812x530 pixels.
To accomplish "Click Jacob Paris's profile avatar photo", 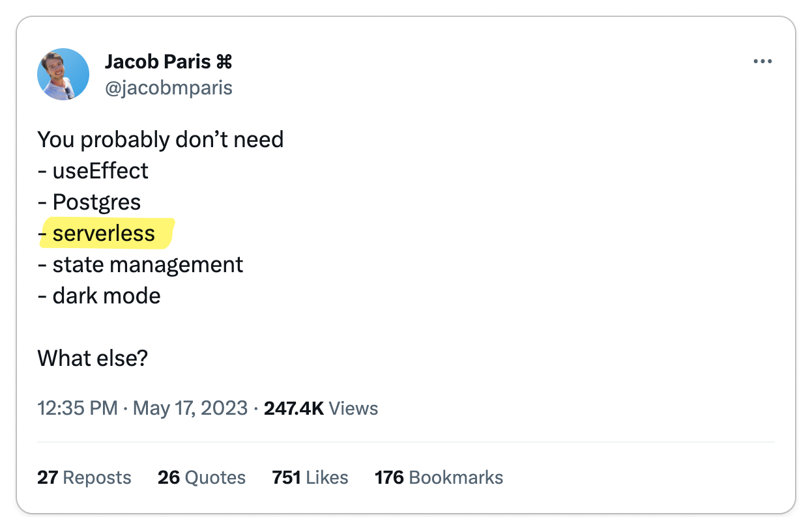I will tap(63, 74).
